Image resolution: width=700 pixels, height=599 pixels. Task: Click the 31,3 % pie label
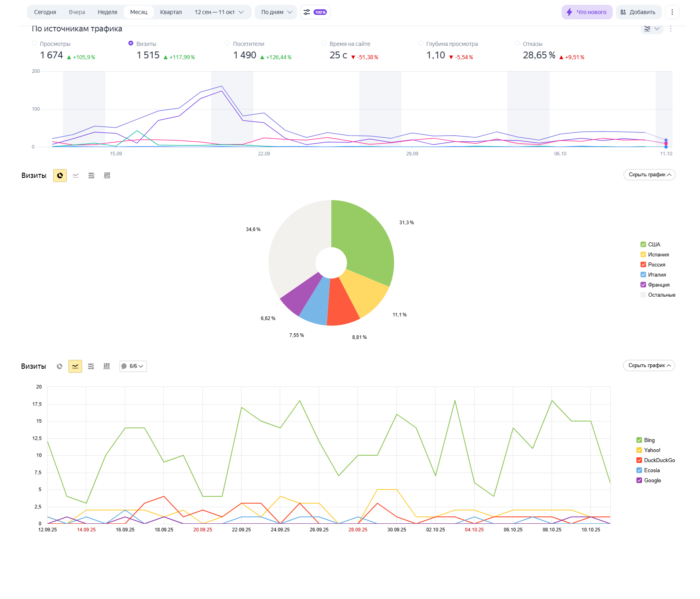tap(407, 223)
